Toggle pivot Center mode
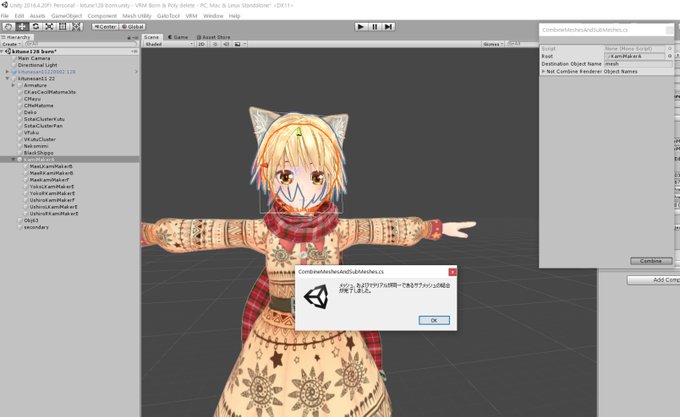The height and width of the screenshot is (417, 680). pyautogui.click(x=105, y=26)
